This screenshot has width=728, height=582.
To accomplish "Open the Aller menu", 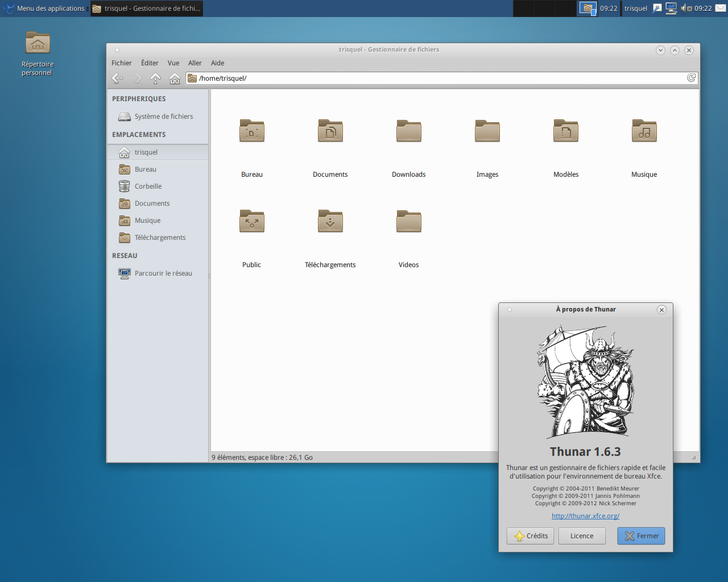I will tap(195, 63).
